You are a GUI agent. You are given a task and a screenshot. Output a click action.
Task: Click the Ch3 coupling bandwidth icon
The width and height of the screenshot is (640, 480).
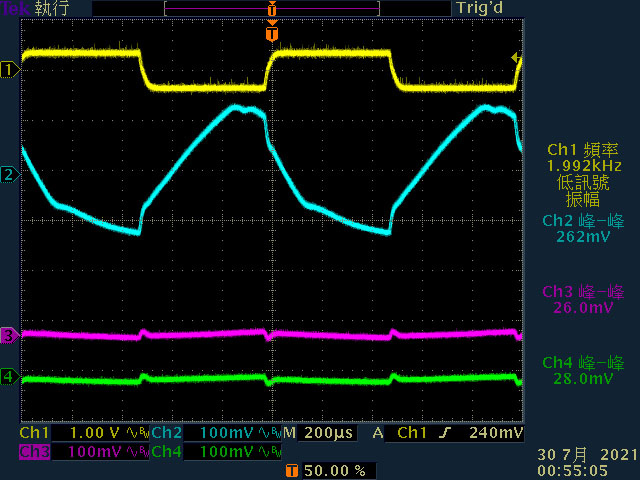[138, 452]
